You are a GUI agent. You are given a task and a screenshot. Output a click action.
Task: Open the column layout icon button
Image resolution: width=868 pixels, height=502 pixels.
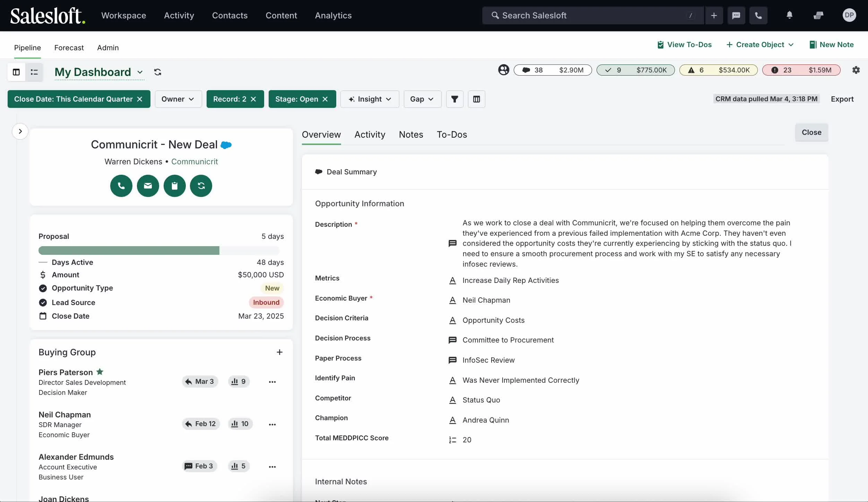point(477,99)
